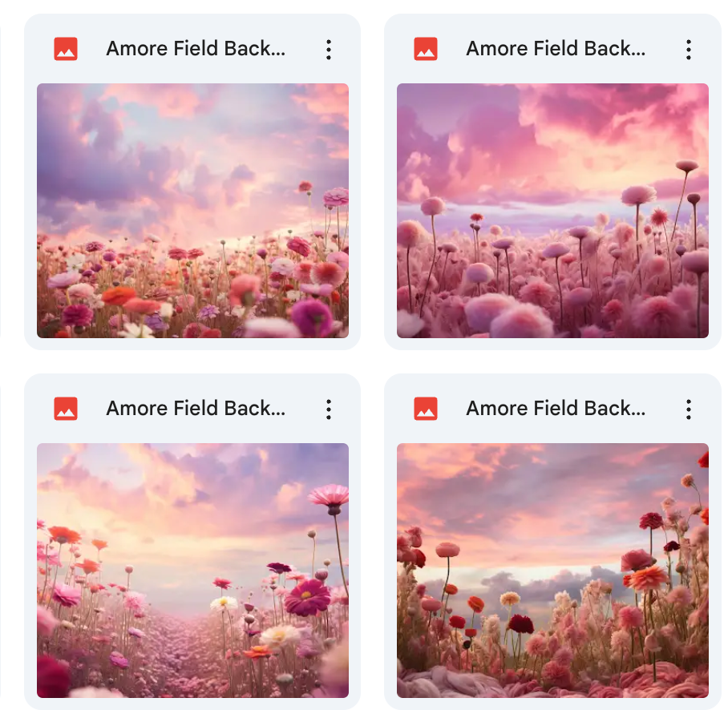The height and width of the screenshot is (710, 728).
Task: Open the thumbnail with a flower path to the horizon
Action: coord(192,571)
